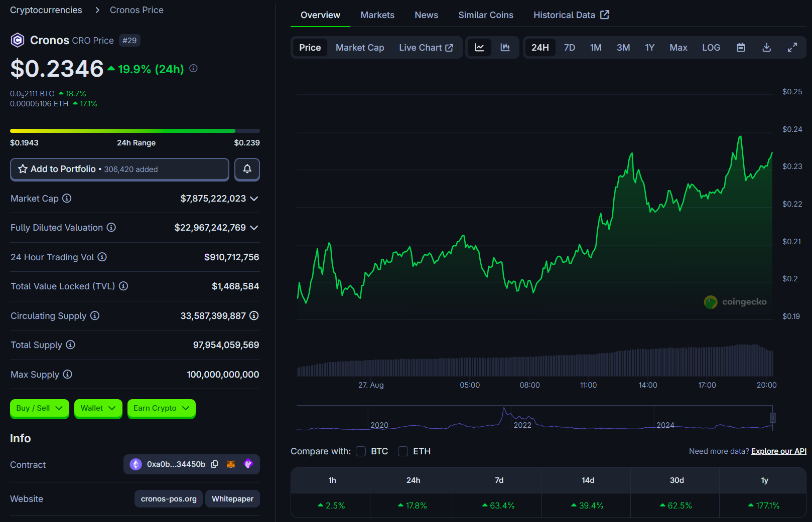This screenshot has height=522, width=812.
Task: Click the range navigator handle on mini chart
Action: (773, 418)
